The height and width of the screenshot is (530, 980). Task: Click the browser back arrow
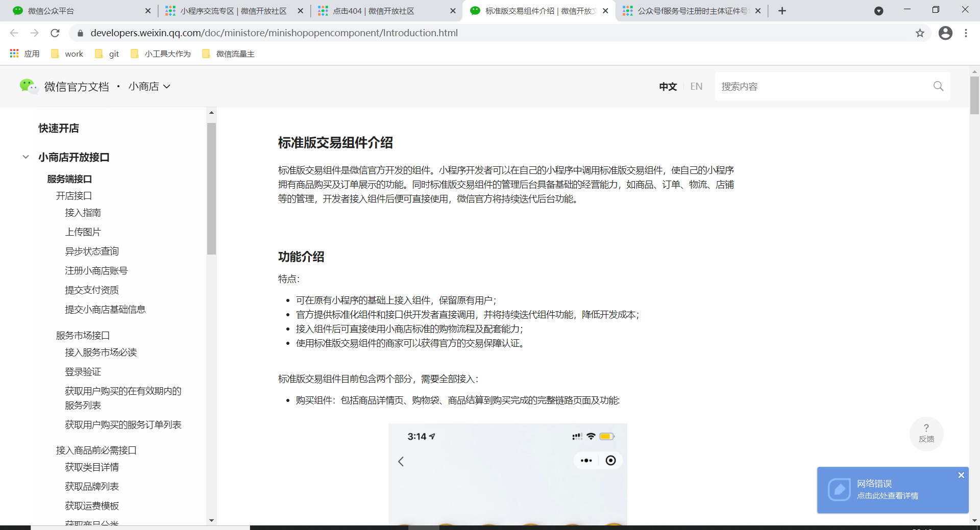(14, 33)
